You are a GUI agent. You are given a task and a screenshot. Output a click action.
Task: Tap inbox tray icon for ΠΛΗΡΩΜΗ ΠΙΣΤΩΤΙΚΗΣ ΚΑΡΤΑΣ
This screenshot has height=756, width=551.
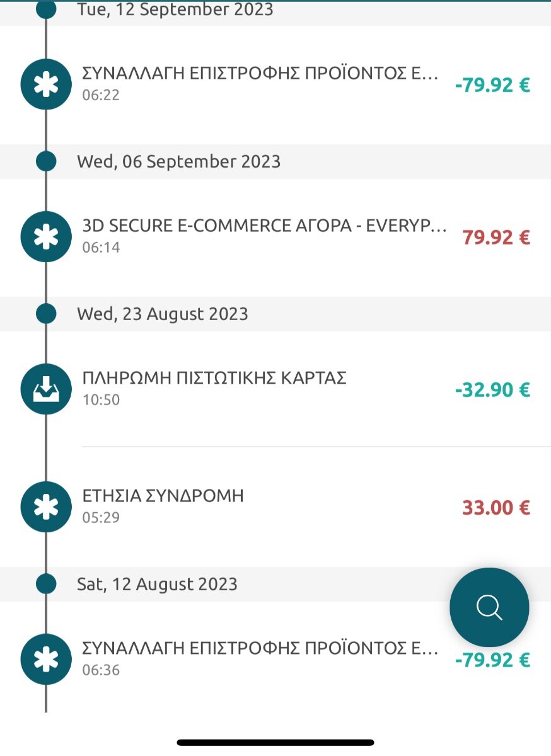[46, 389]
